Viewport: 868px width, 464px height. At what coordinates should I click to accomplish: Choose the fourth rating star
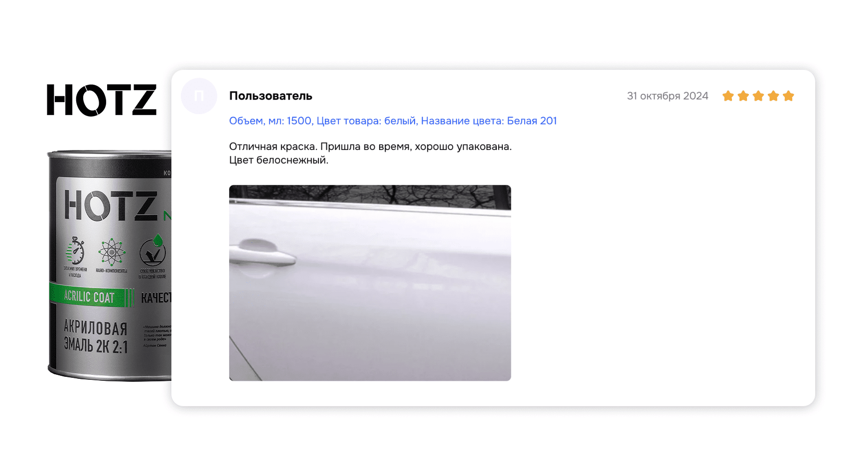(x=773, y=96)
